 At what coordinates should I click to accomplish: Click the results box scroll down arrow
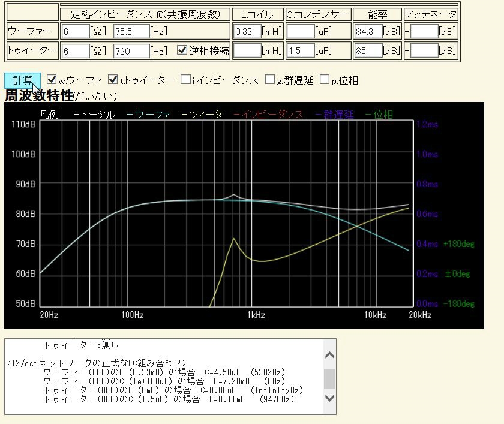[329, 398]
